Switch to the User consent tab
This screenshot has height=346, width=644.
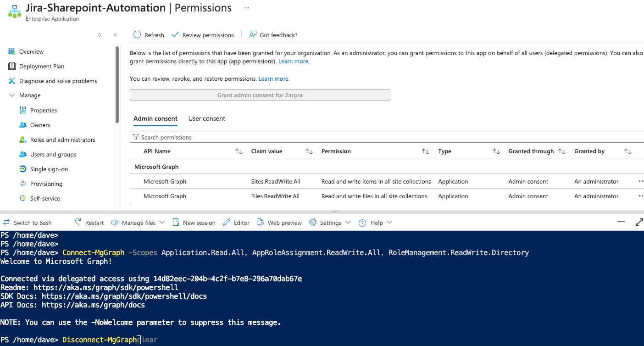point(207,118)
